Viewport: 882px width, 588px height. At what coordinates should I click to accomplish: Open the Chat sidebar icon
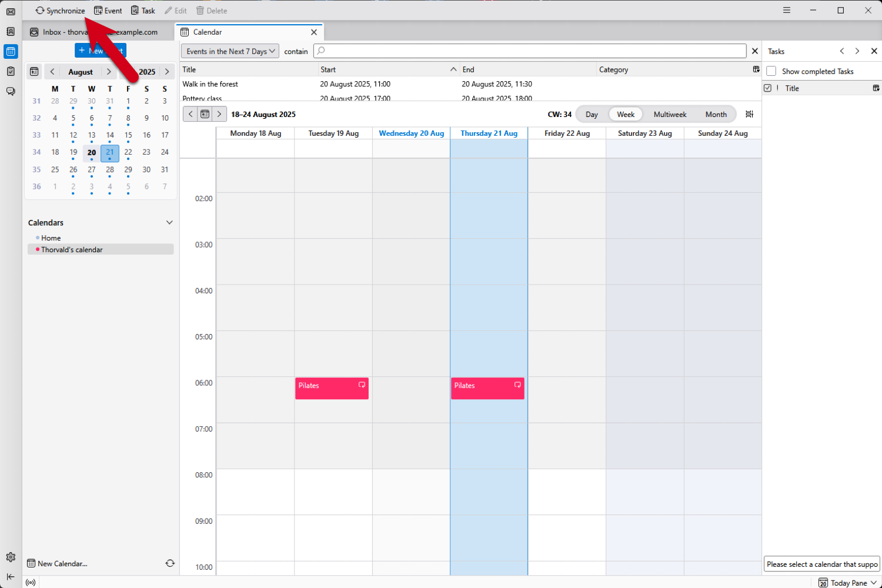(10, 91)
